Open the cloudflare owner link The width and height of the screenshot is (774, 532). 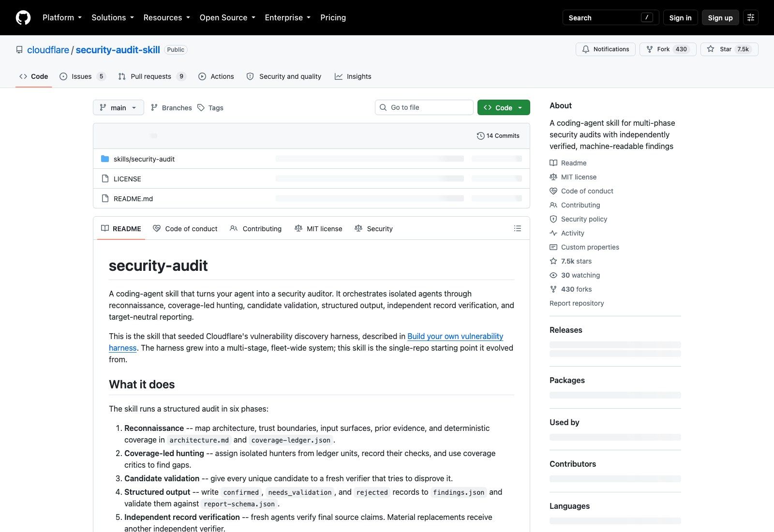click(x=48, y=50)
